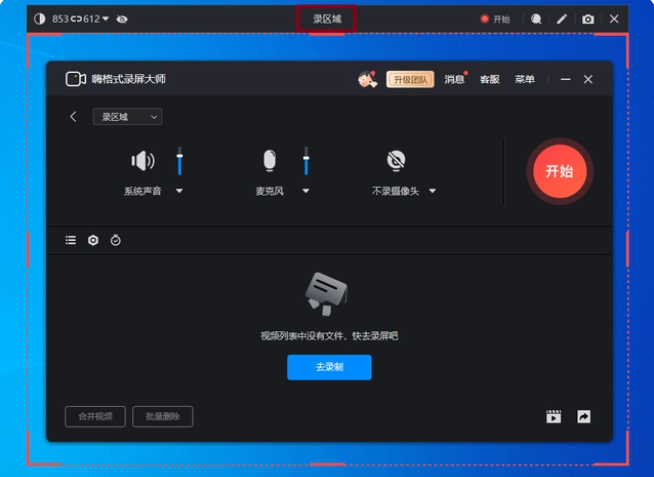Expand the 不录摄像头 dropdown arrow
The image size is (654, 477).
pyautogui.click(x=433, y=191)
